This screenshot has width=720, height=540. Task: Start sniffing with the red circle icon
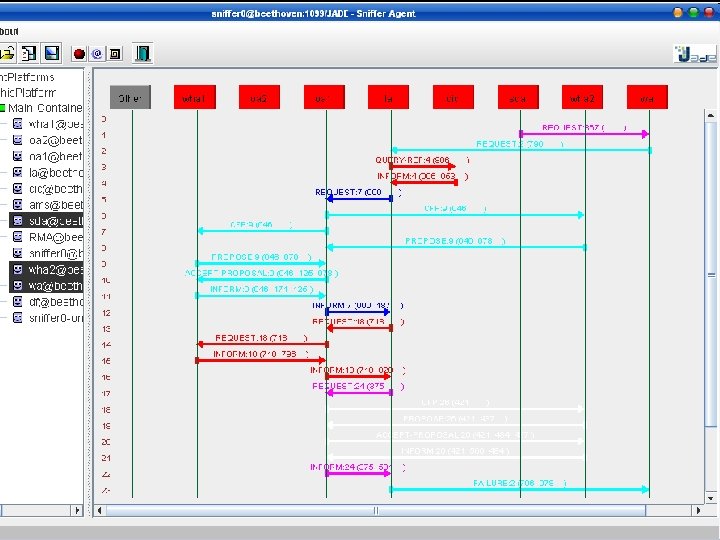point(79,54)
